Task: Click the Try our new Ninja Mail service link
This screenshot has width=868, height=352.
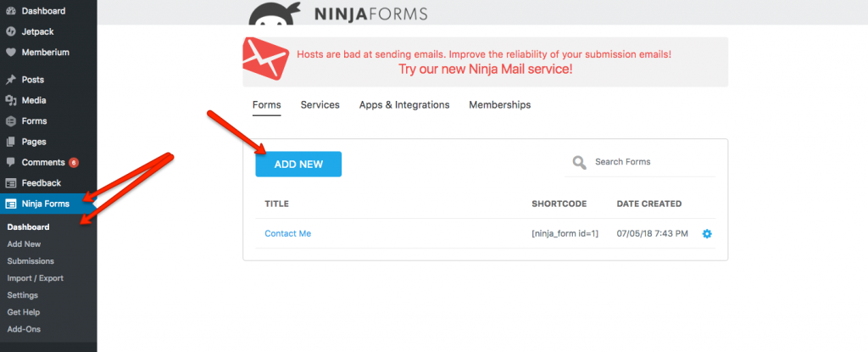Action: pyautogui.click(x=486, y=70)
